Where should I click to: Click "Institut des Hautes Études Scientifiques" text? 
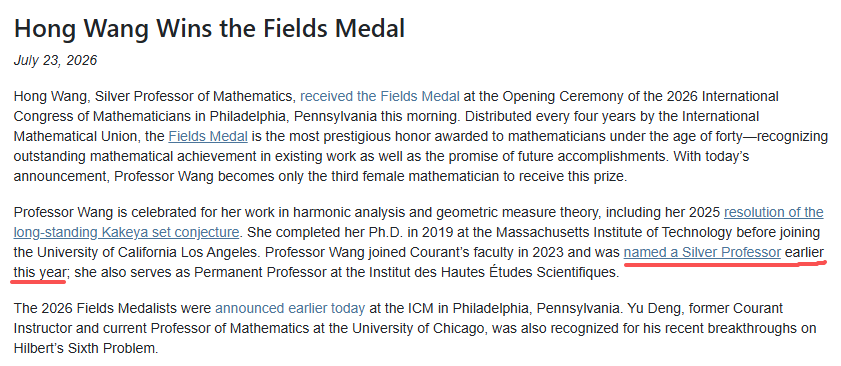[492, 272]
